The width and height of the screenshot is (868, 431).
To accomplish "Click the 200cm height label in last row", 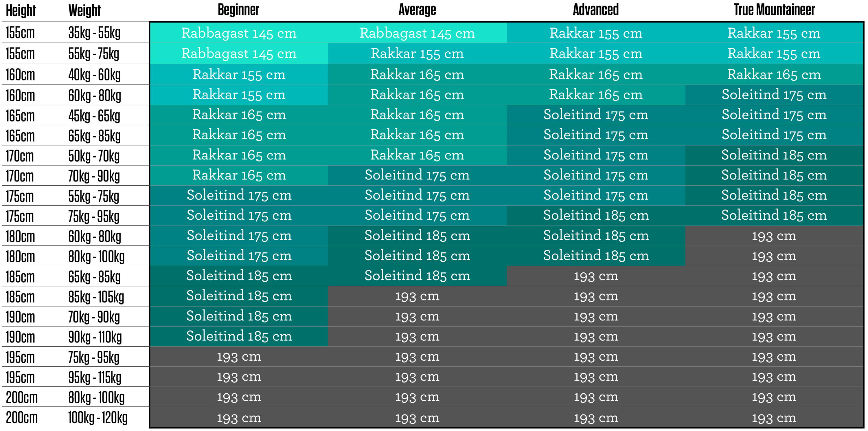I will click(22, 417).
